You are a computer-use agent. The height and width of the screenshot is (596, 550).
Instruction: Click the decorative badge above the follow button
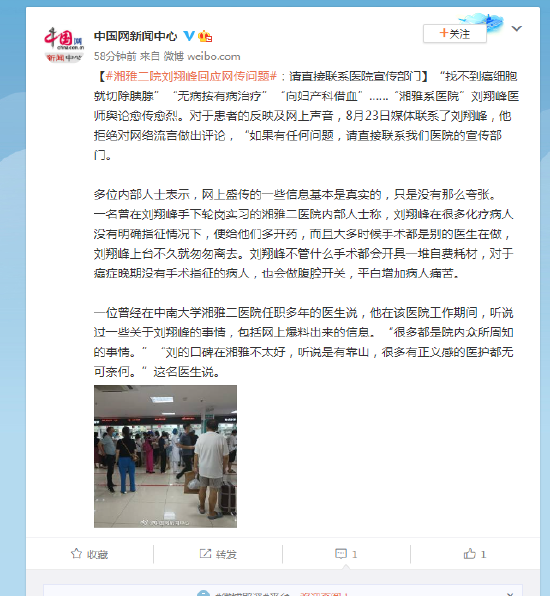(x=482, y=21)
